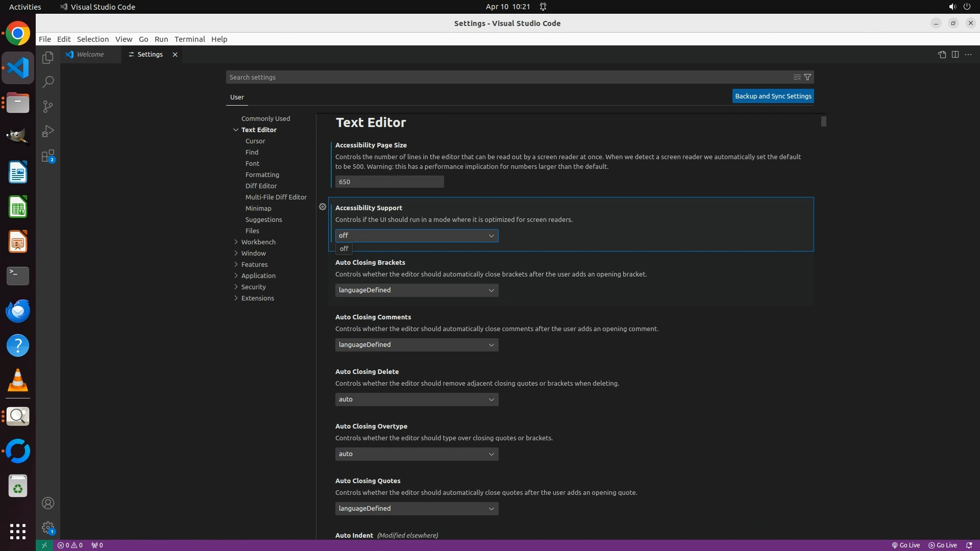Open the Accessibility Support dropdown
This screenshot has height=551, width=980.
(x=416, y=236)
